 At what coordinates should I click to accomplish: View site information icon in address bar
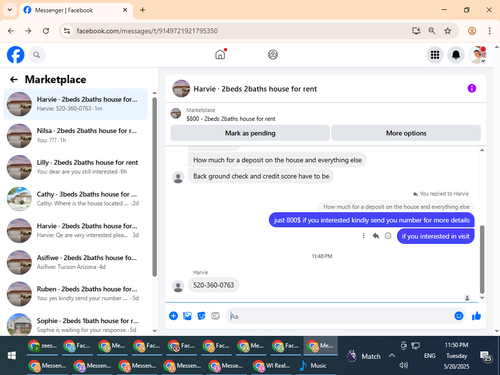67,31
